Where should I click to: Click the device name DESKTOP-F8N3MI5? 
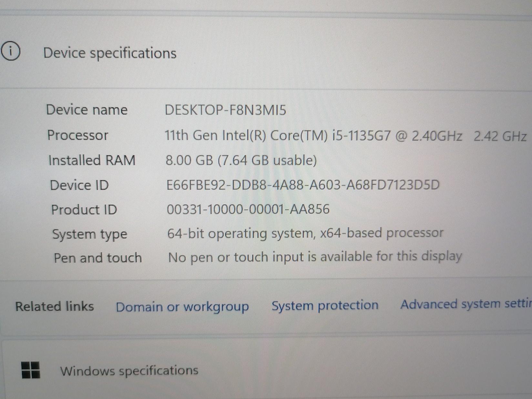coord(225,110)
